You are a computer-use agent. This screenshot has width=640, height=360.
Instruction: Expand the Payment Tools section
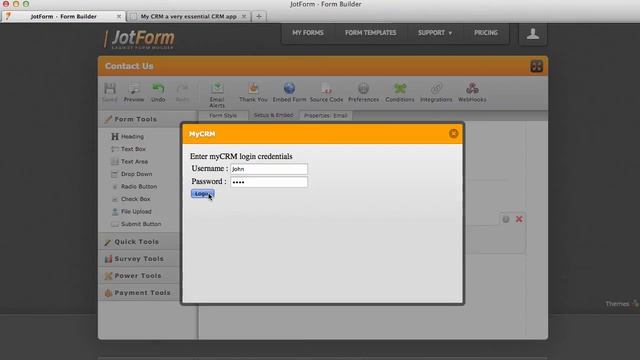[139, 293]
